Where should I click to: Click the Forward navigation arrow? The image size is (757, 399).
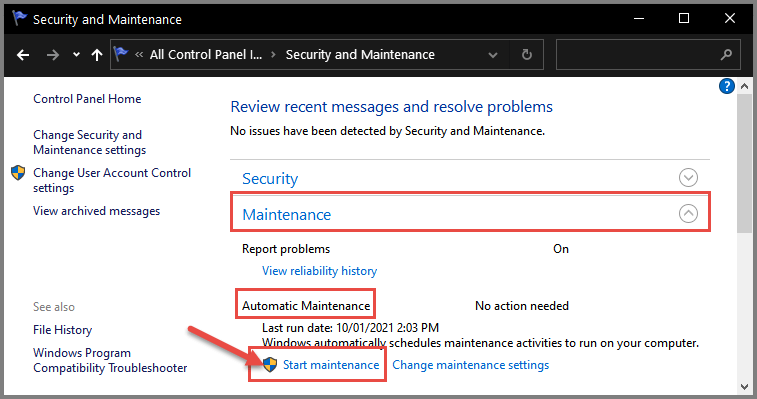click(x=53, y=55)
